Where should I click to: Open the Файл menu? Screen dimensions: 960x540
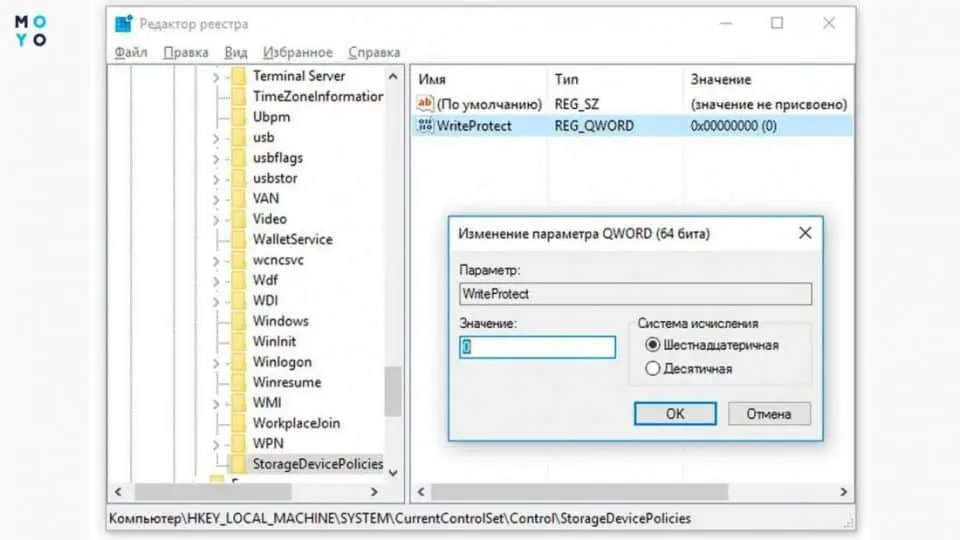pyautogui.click(x=130, y=52)
